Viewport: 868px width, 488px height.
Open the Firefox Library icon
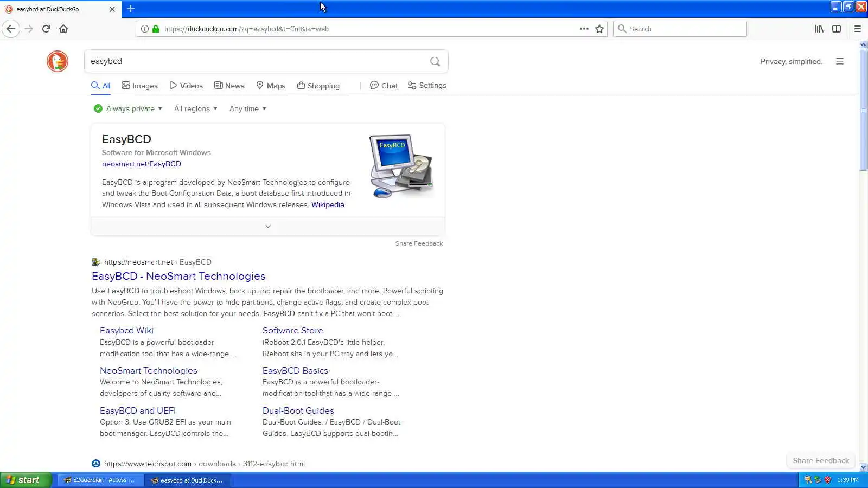[x=819, y=29]
